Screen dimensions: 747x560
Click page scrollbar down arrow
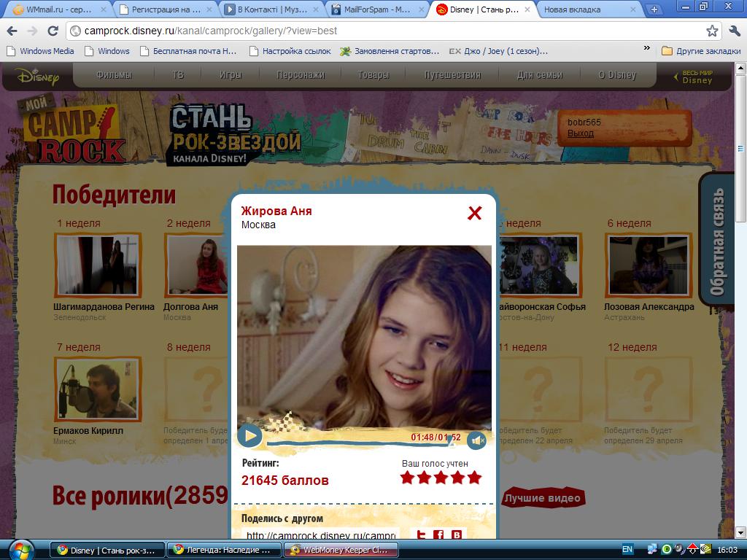point(741,532)
